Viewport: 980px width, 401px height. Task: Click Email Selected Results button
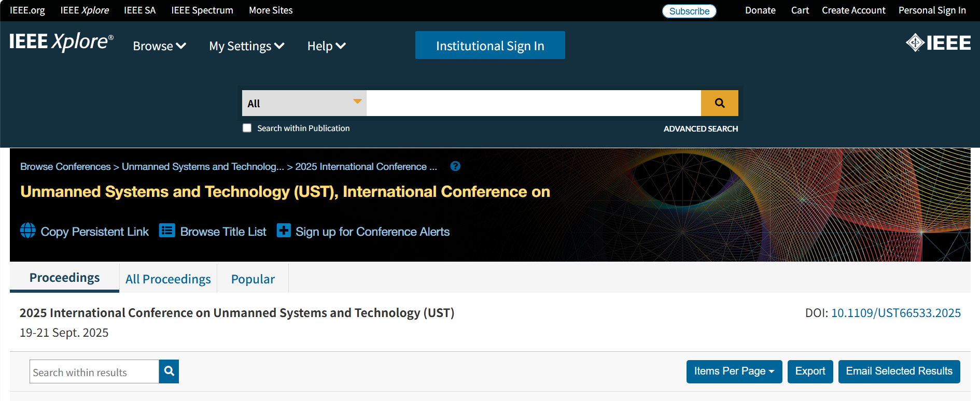click(899, 371)
